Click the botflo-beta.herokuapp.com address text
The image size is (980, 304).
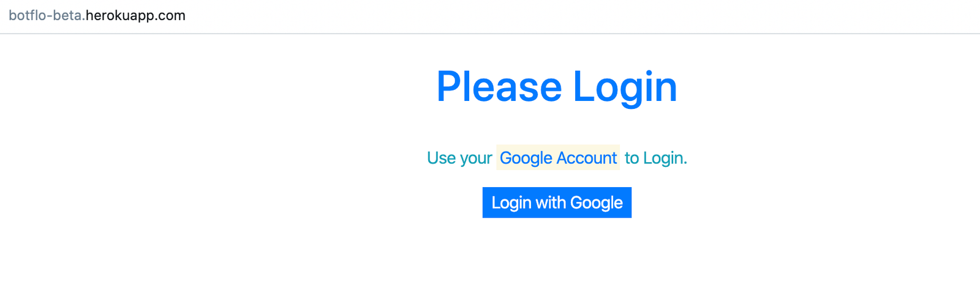(97, 15)
